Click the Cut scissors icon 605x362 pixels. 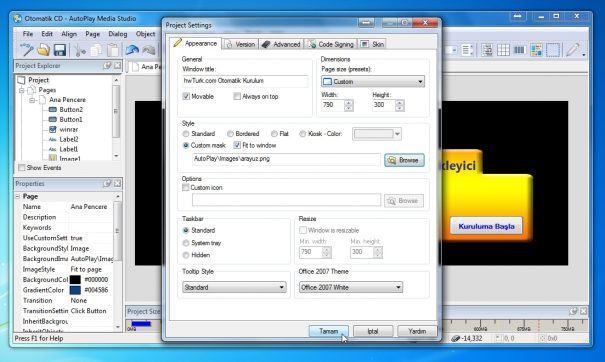(x=80, y=50)
